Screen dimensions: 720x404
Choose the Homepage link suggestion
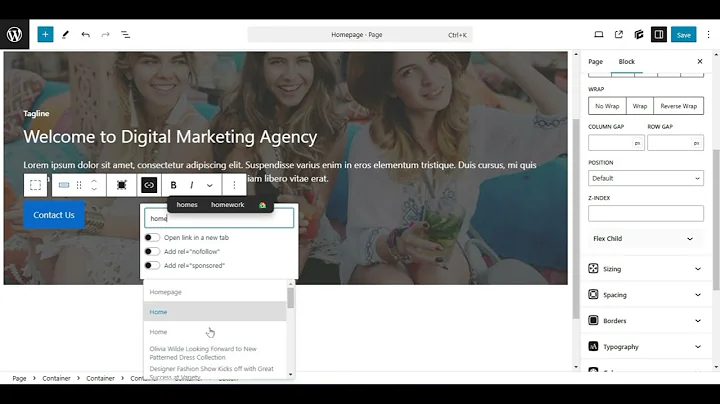215,292
